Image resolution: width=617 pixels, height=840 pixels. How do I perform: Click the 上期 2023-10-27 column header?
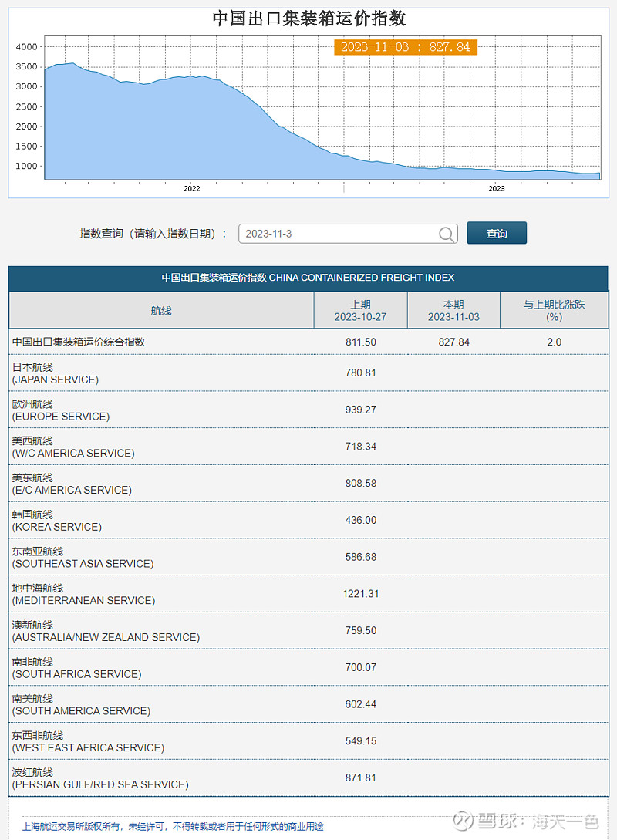click(x=361, y=310)
